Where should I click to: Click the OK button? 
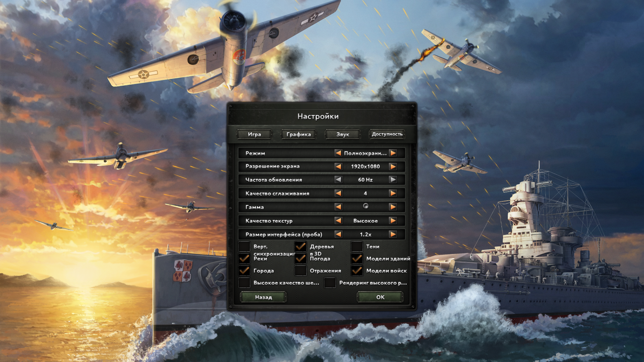380,297
